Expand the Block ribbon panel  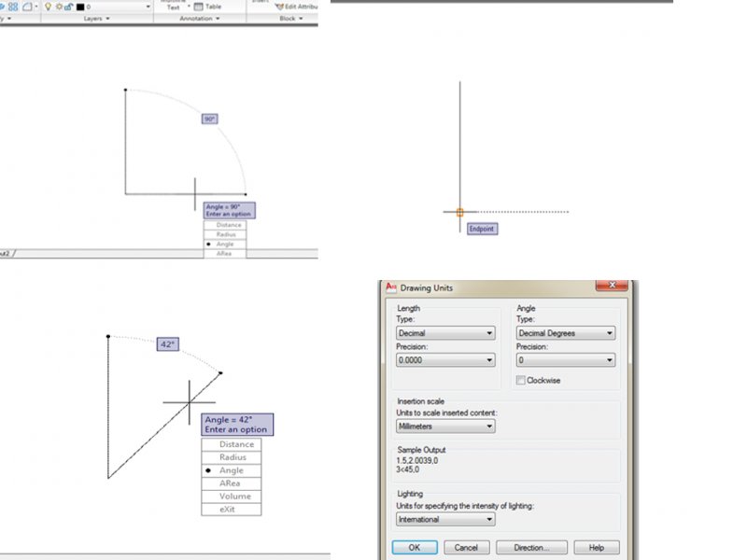click(290, 19)
